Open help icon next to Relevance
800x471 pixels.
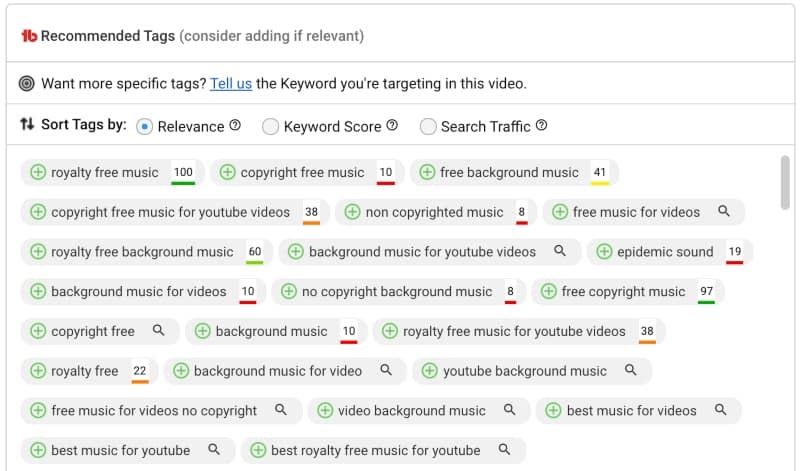[x=235, y=125]
